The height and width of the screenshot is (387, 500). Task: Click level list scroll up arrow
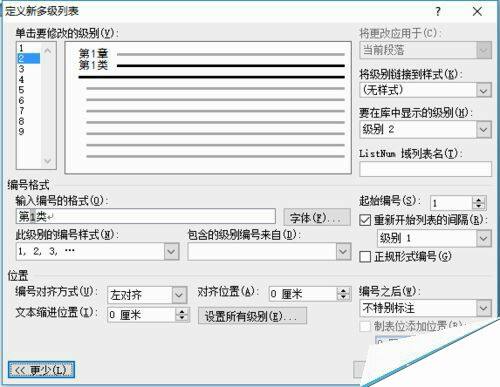coord(48,51)
